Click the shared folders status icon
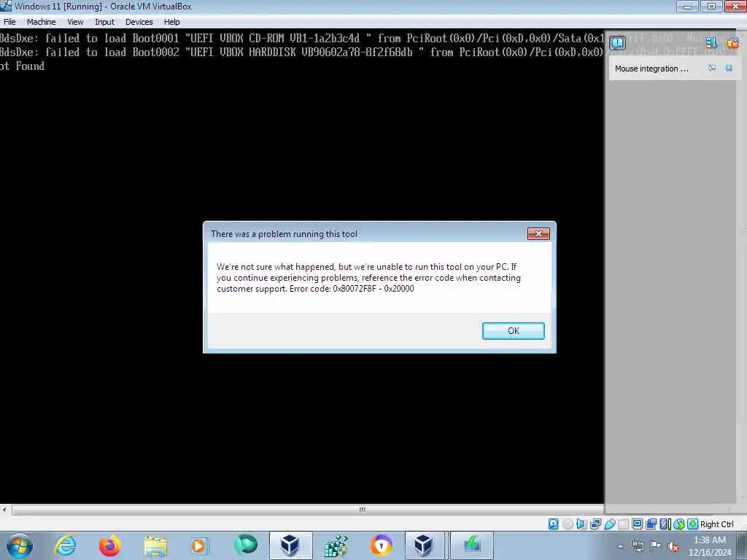Image resolution: width=747 pixels, height=560 pixels. point(623,524)
